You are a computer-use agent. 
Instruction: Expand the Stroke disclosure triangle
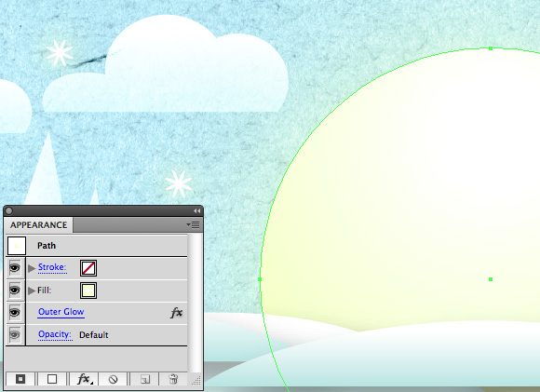click(x=32, y=268)
